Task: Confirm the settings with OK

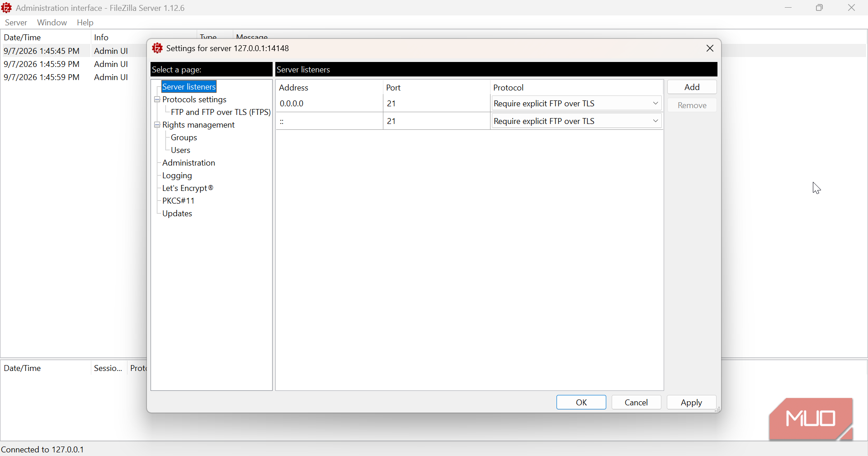Action: click(581, 403)
